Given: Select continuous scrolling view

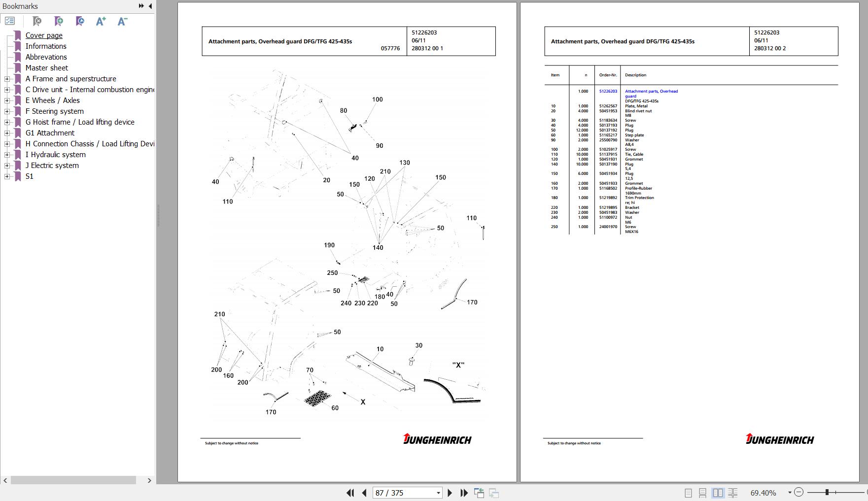Looking at the screenshot, I should coord(702,493).
